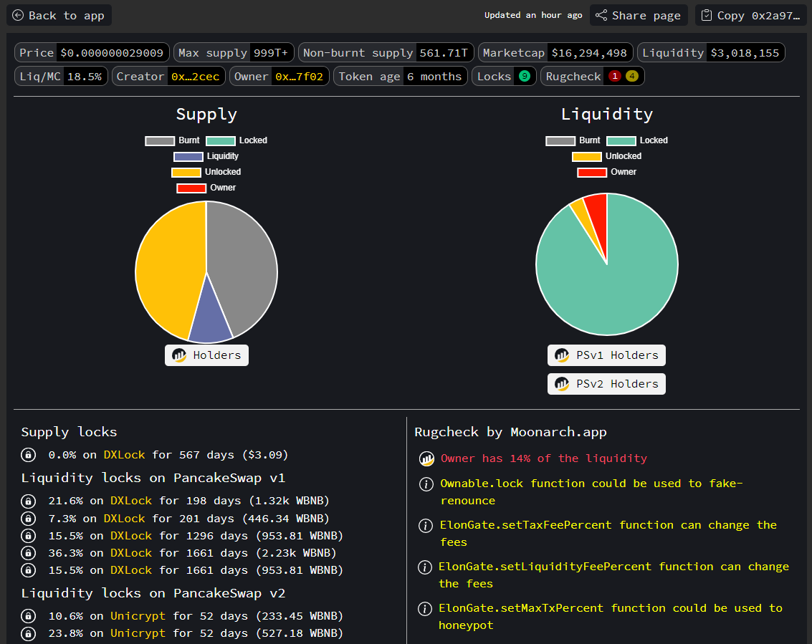Click the Share page icon
The height and width of the screenshot is (644, 812).
[x=601, y=16]
